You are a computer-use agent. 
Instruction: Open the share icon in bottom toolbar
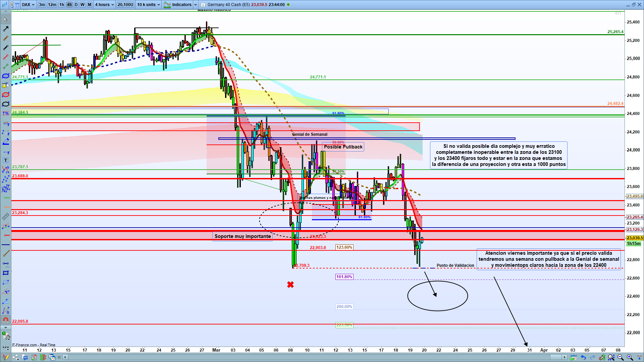pos(15,357)
